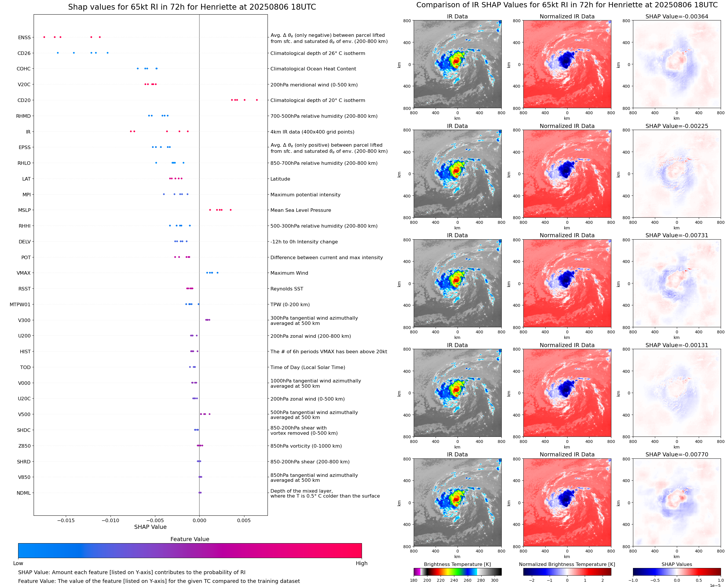
Task: Click the IR feature label on y-axis
Action: (28, 132)
